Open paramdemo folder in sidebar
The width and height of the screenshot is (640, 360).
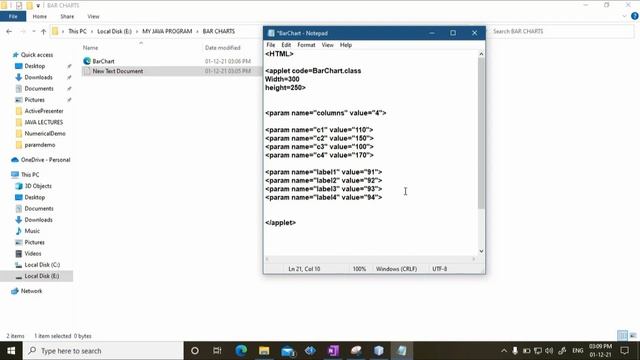pyautogui.click(x=40, y=145)
